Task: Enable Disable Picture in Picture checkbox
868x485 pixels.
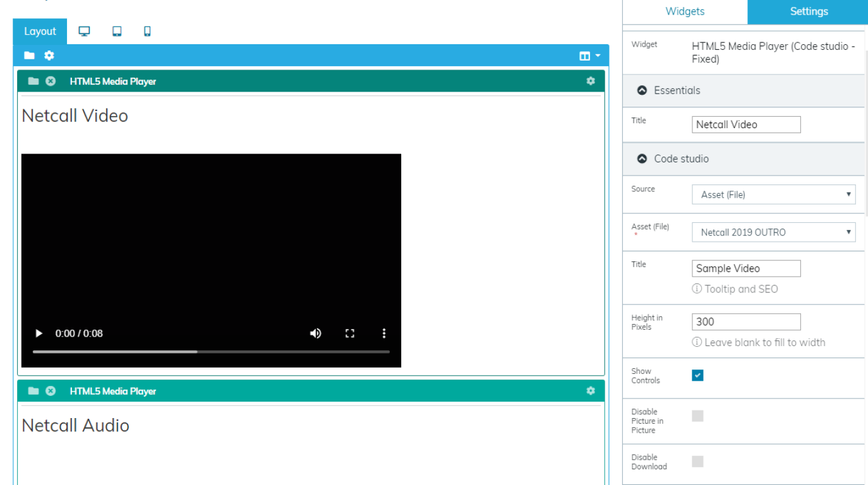Action: [697, 416]
